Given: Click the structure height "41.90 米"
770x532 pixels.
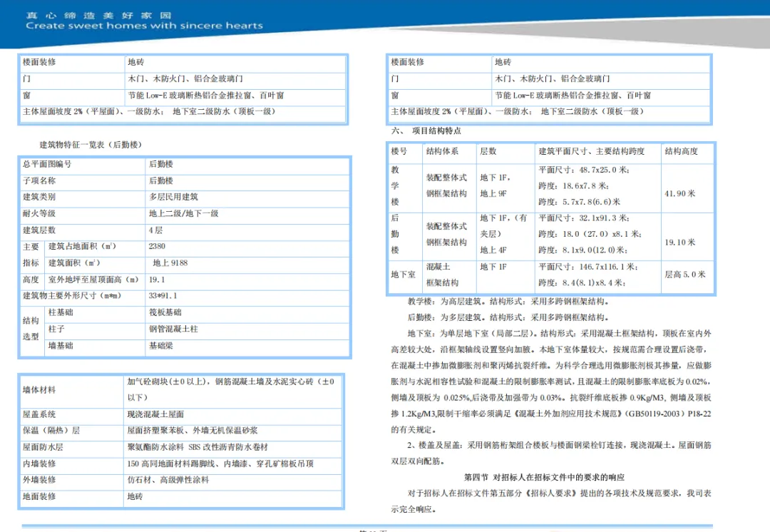Looking at the screenshot, I should click(680, 193).
